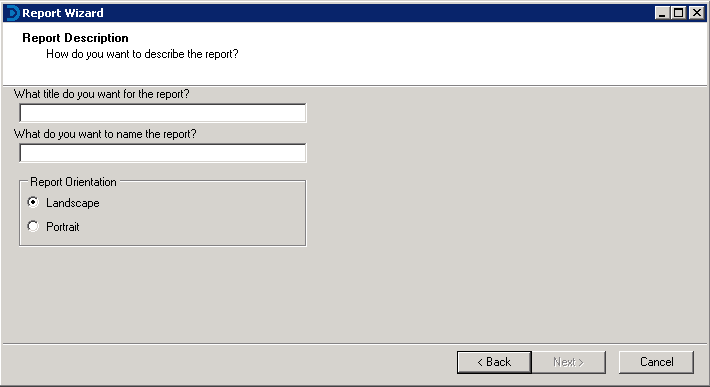710x387 pixels.
Task: Focus the report name input field
Action: point(163,153)
